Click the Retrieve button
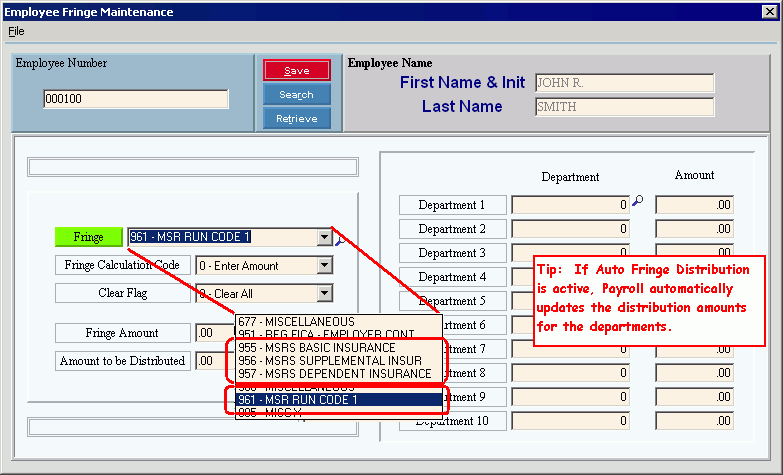The height and width of the screenshot is (475, 783). 296,119
